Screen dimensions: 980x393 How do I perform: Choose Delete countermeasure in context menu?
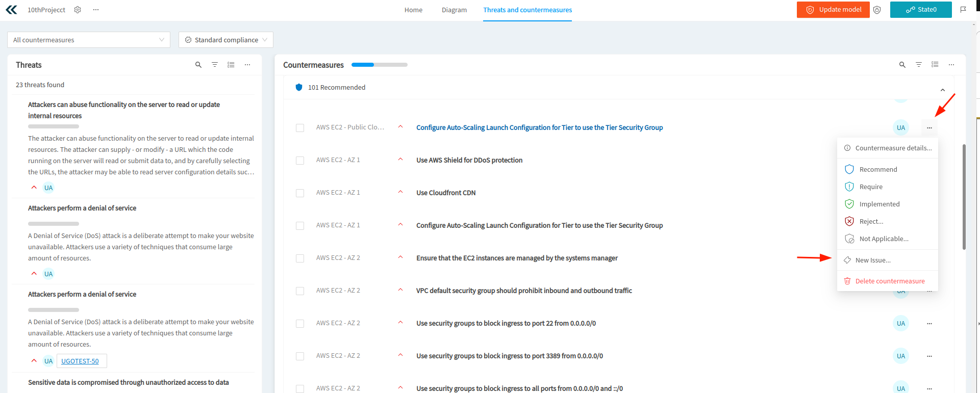[x=888, y=281]
